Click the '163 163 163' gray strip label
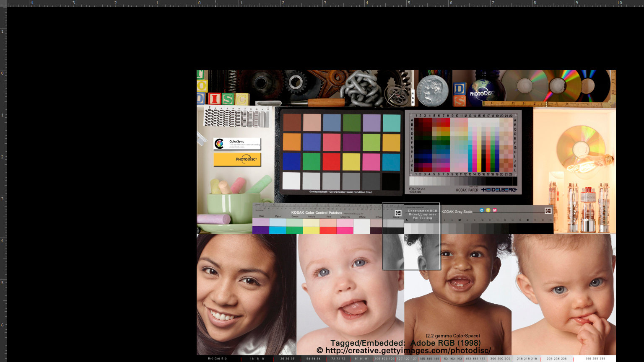 pos(452,359)
